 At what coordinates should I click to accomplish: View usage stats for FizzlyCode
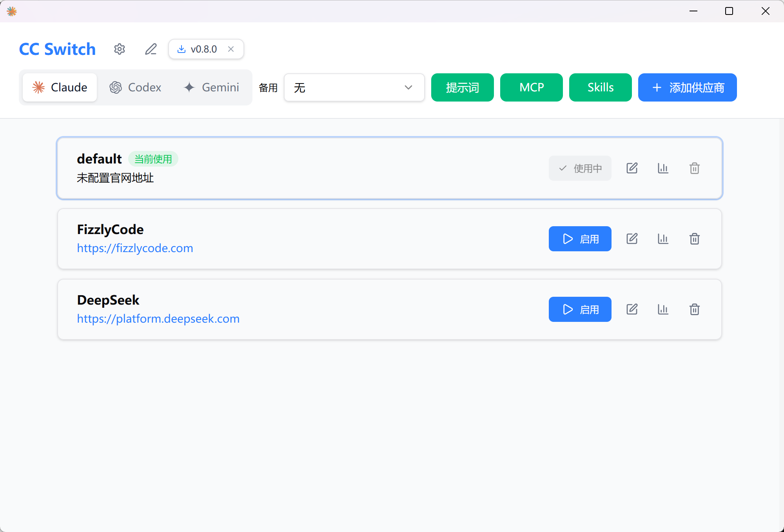point(663,239)
